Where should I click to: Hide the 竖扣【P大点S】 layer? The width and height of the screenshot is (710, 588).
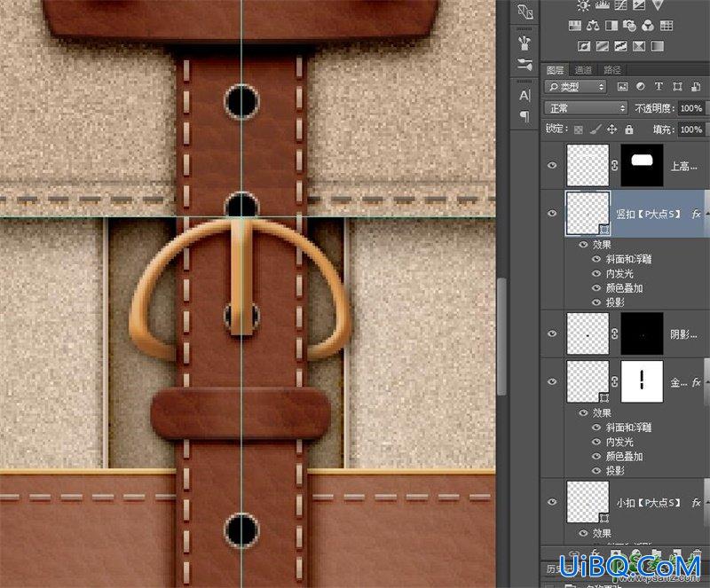click(x=552, y=213)
